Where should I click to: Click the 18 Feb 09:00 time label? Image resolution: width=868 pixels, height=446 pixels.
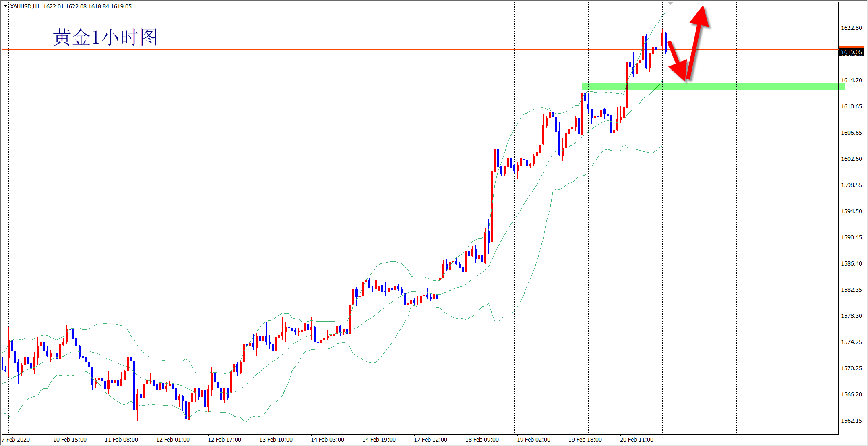[x=482, y=440]
